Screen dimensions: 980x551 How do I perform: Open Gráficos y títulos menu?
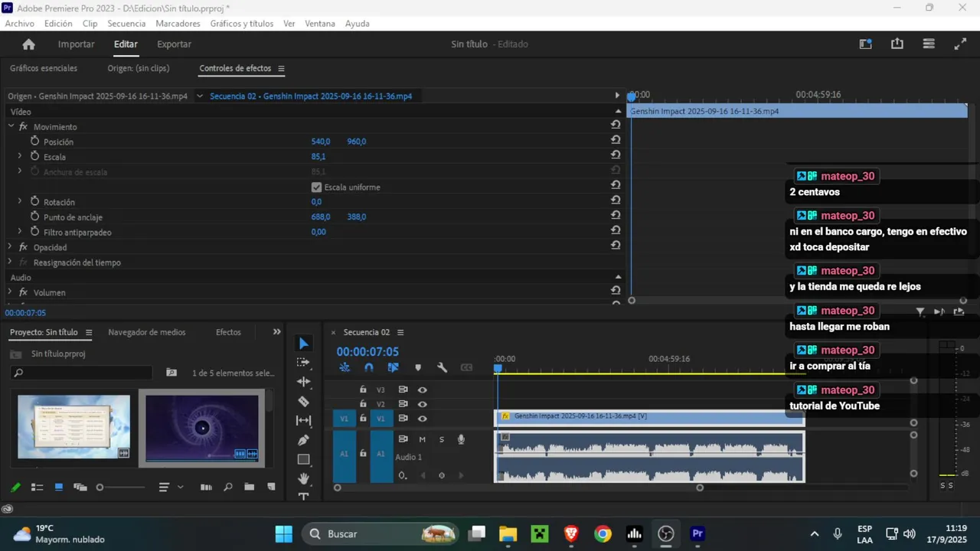click(241, 24)
